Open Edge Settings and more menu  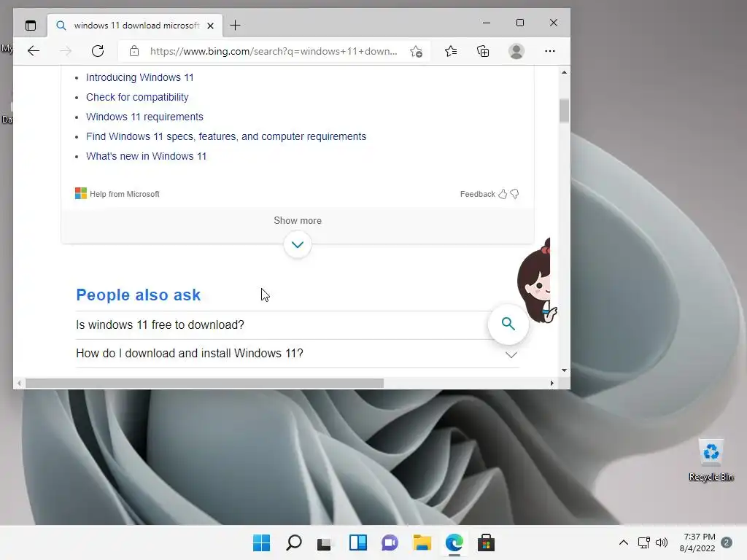pyautogui.click(x=550, y=51)
